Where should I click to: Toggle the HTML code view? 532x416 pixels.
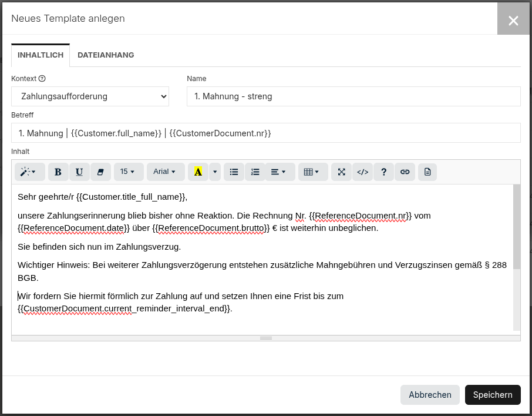(363, 172)
